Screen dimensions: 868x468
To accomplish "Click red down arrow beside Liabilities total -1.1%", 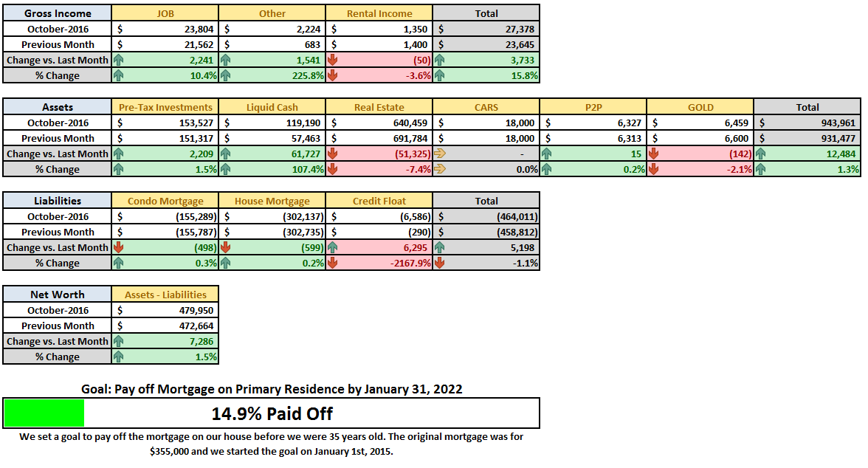I will [440, 263].
